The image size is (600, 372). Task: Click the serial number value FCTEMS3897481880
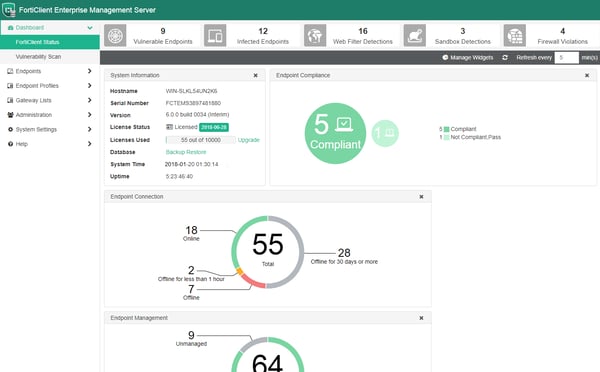click(193, 103)
